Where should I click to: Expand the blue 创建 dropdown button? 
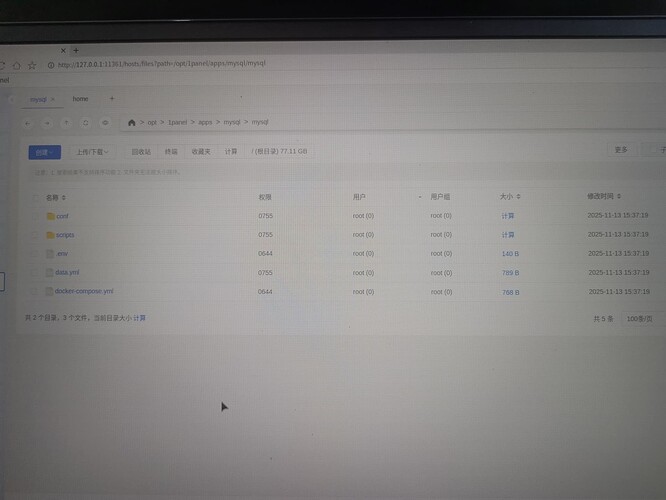(44, 152)
